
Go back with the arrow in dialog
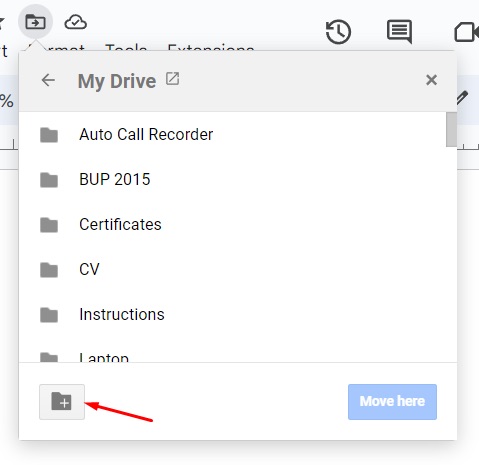pyautogui.click(x=48, y=80)
